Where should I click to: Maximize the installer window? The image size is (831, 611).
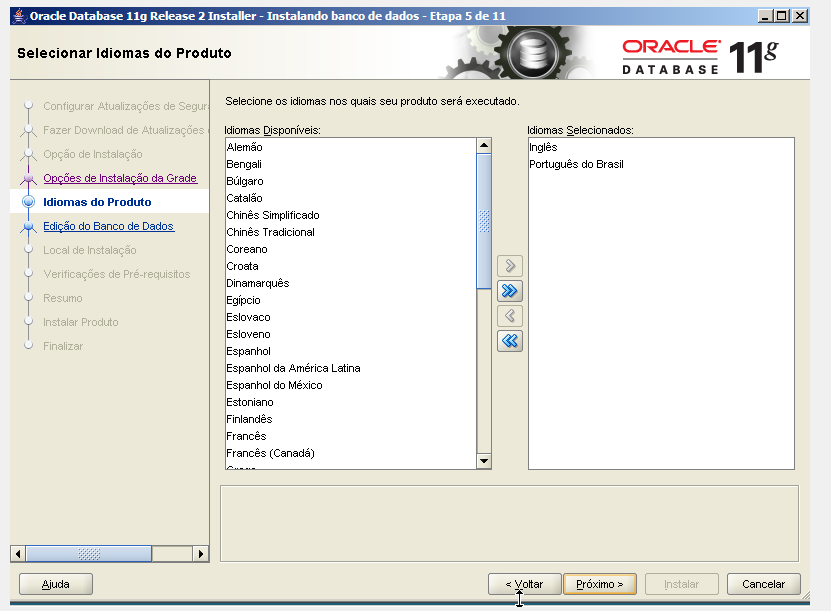(x=782, y=16)
